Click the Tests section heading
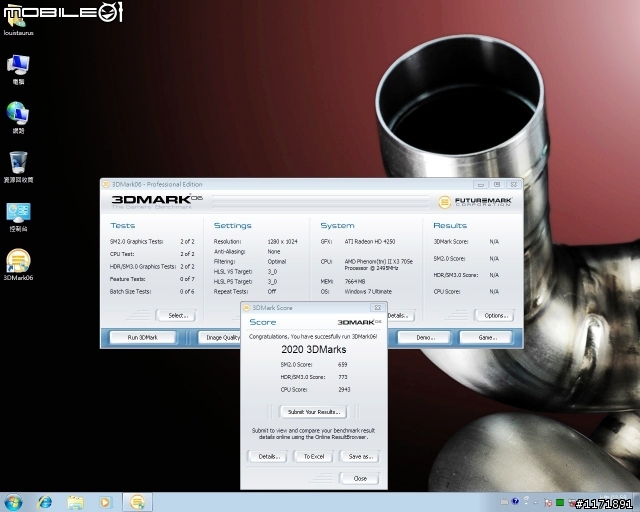The image size is (640, 512). [x=122, y=225]
